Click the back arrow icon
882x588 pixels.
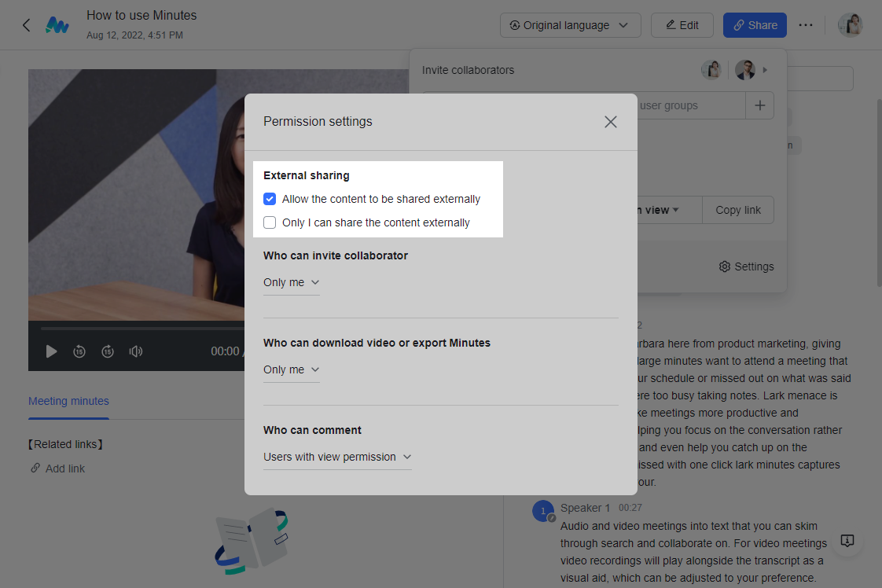point(26,25)
